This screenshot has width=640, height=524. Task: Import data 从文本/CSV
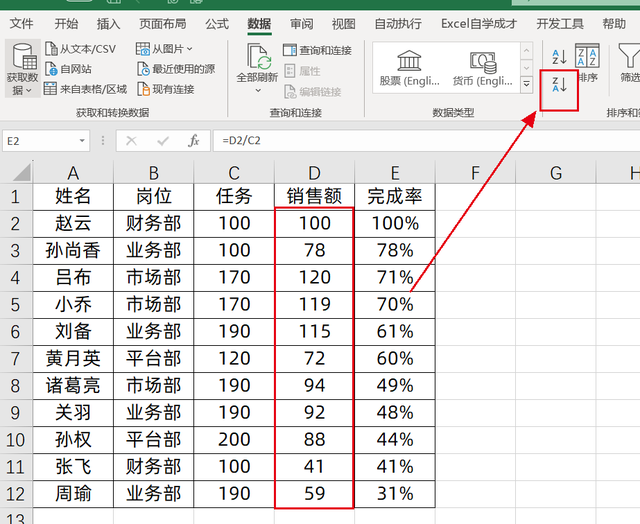click(x=80, y=49)
